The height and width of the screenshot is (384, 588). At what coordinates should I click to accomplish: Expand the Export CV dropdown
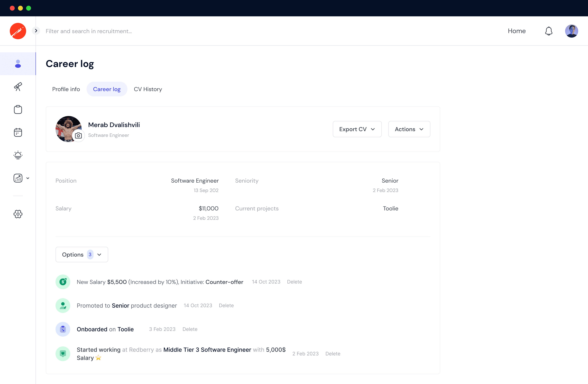coord(357,129)
